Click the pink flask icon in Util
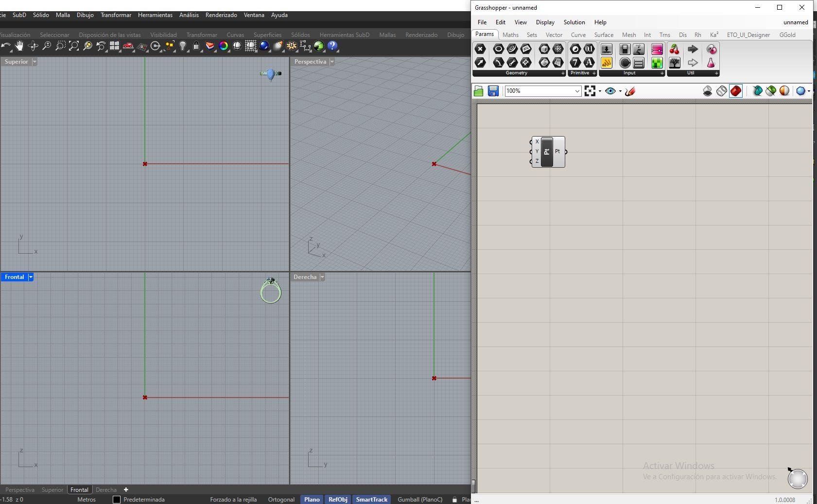 pyautogui.click(x=711, y=62)
